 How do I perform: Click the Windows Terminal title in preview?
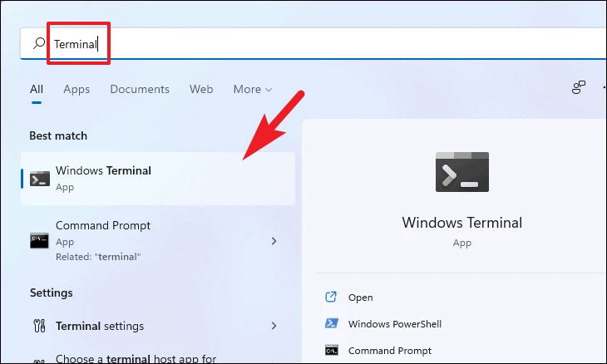tap(461, 223)
